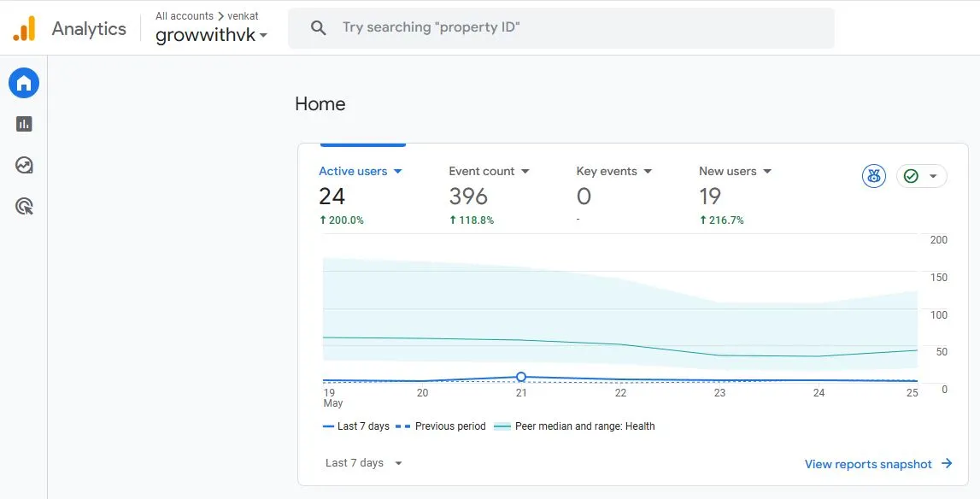Click the May 21 data point on chart
980x499 pixels.
click(521, 377)
